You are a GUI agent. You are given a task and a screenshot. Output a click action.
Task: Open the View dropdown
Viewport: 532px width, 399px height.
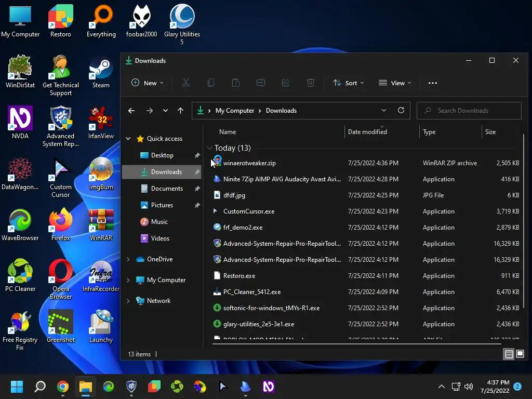(395, 83)
